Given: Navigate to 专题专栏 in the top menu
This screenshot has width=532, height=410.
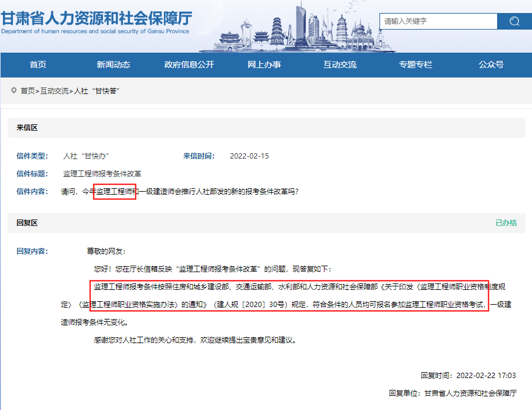Looking at the screenshot, I should pyautogui.click(x=416, y=65).
